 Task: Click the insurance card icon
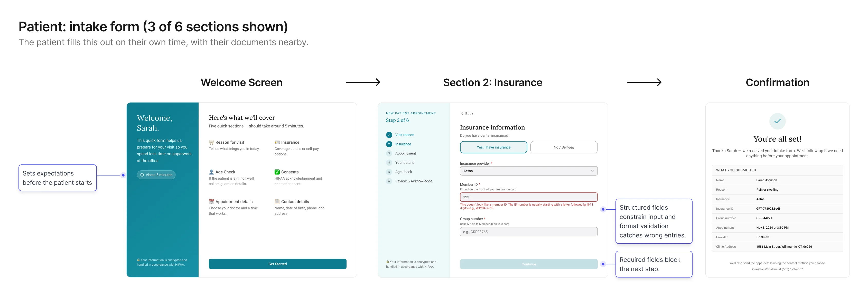(277, 142)
